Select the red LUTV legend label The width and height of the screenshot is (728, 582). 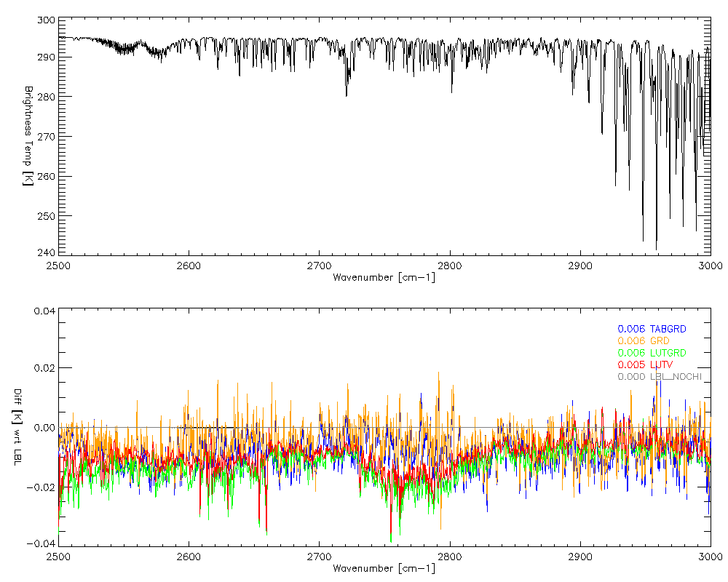645,364
